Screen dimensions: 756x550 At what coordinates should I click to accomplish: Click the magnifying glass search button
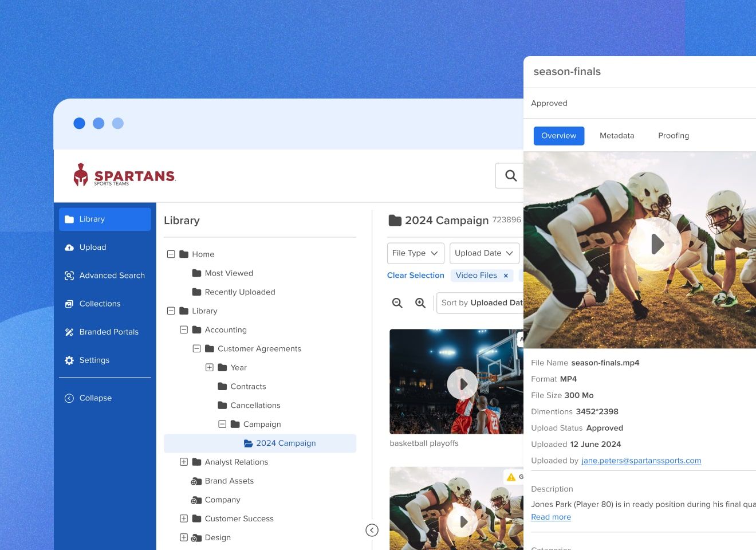point(510,175)
